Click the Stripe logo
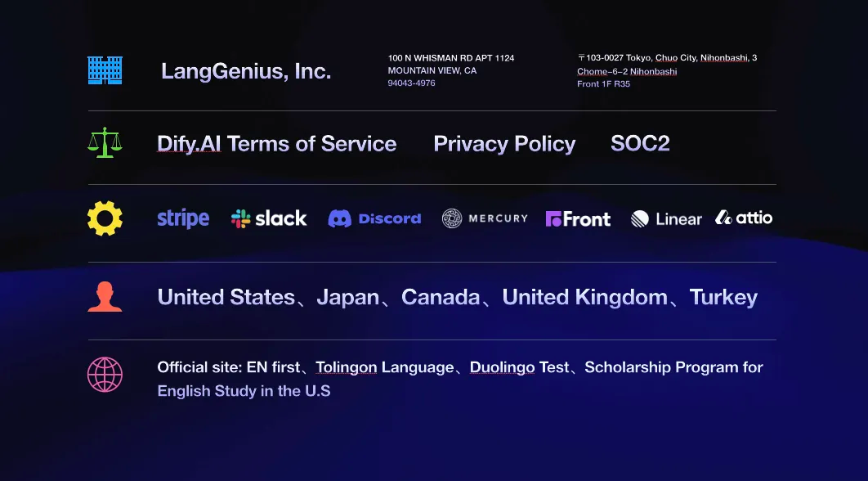868x481 pixels. point(183,218)
